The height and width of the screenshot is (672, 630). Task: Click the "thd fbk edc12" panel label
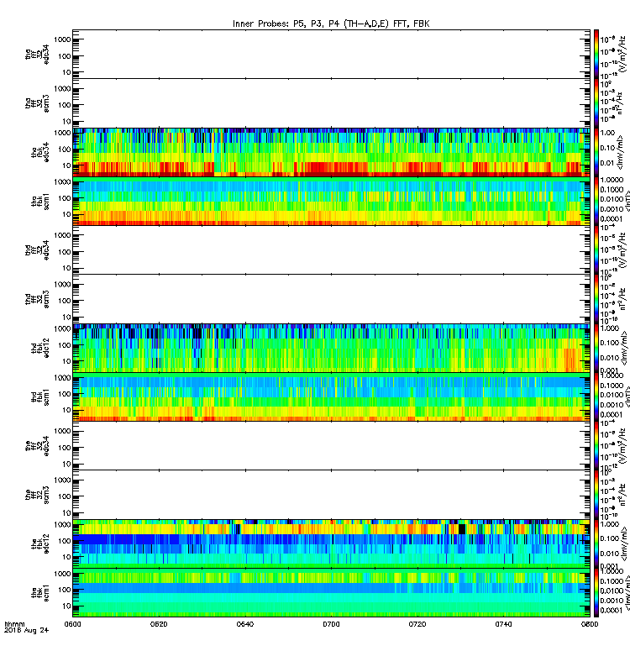pyautogui.click(x=40, y=348)
